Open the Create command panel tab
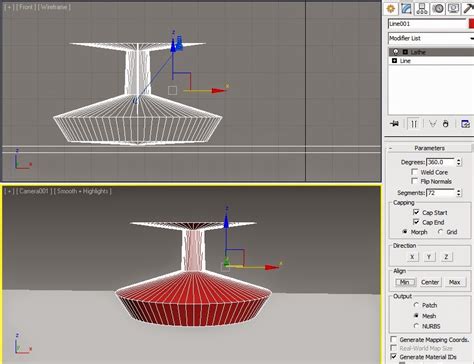This screenshot has height=364, width=474. (391, 8)
